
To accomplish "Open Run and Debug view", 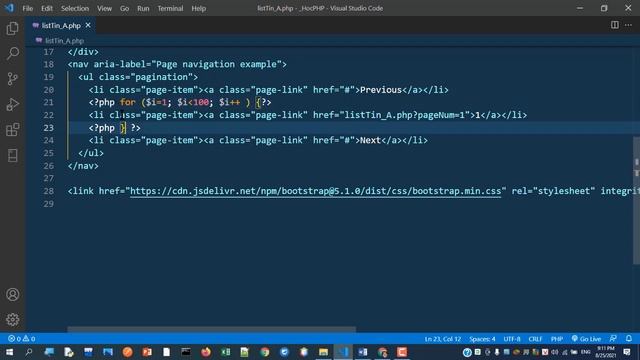I will tap(13, 104).
